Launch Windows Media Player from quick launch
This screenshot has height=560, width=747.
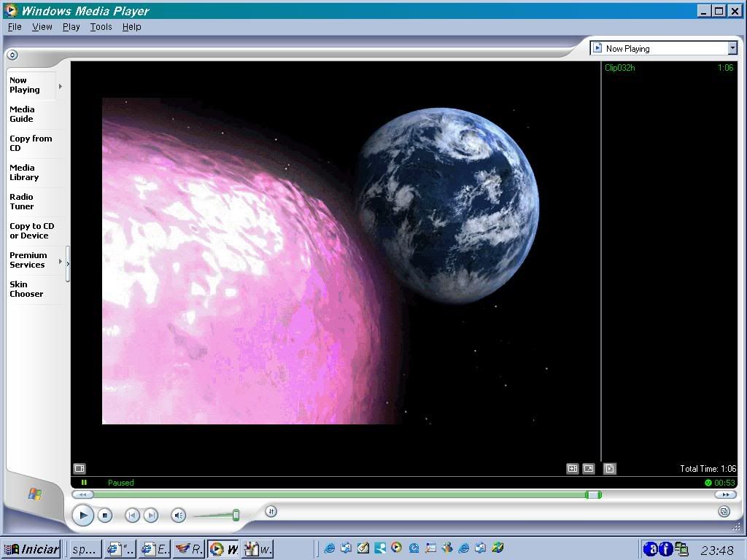click(396, 548)
